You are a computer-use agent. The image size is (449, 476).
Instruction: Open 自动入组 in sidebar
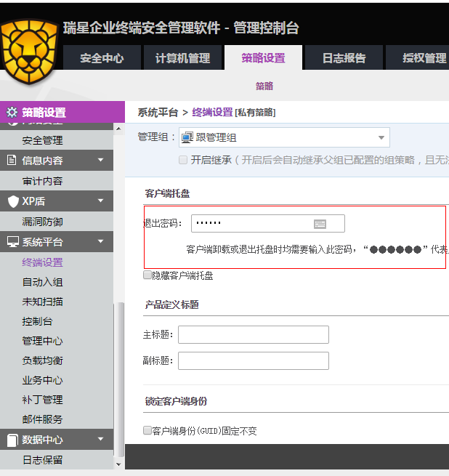[42, 282]
